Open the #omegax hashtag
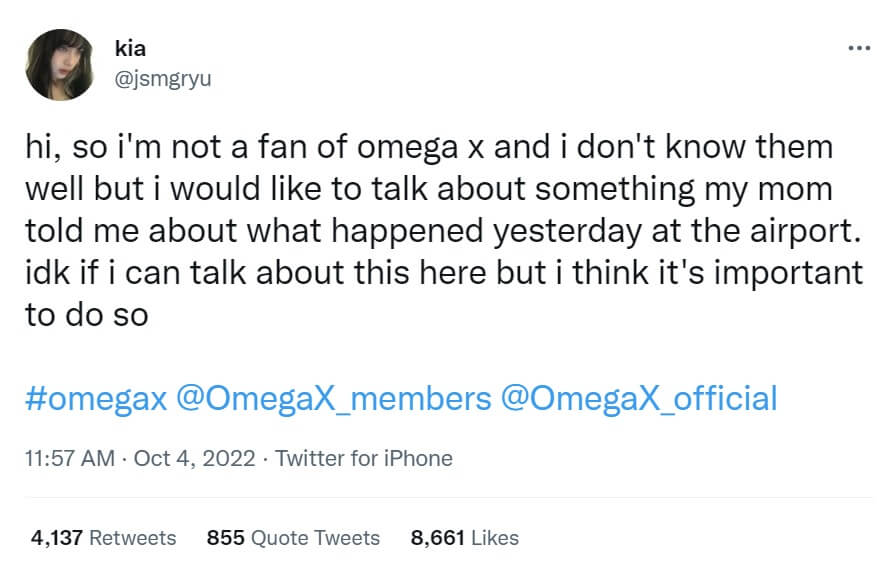 95,398
